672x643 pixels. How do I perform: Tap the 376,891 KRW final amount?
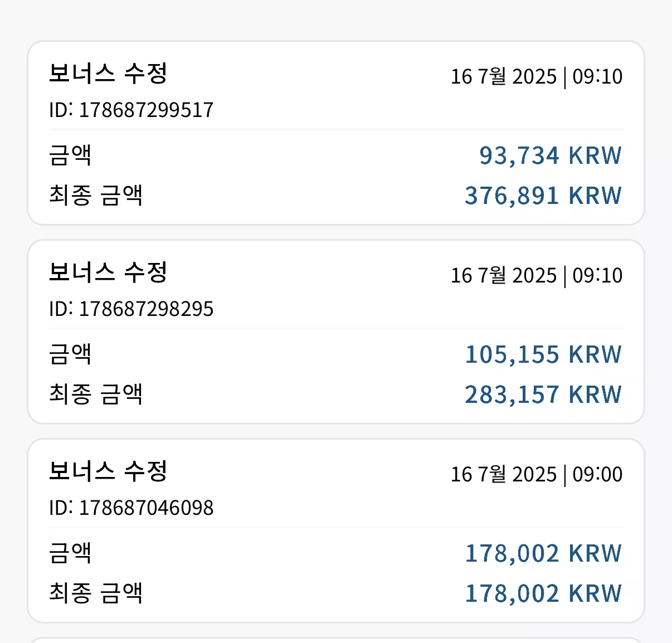[x=543, y=196]
